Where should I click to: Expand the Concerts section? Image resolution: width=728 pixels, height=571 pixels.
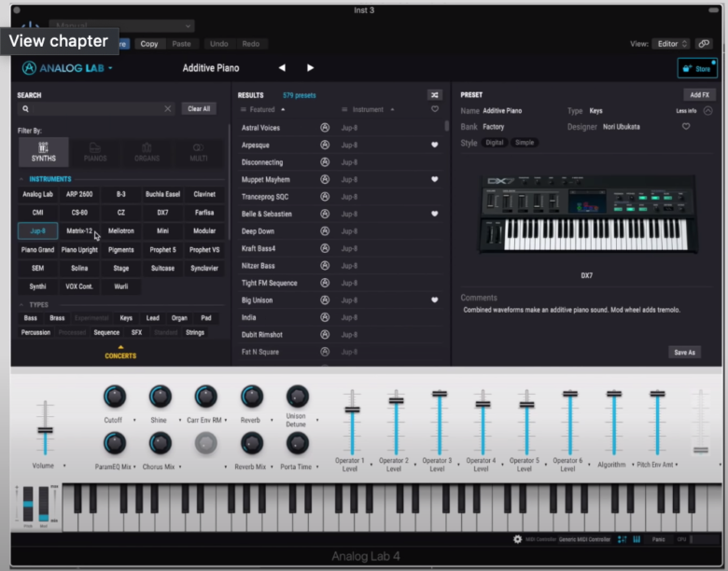point(120,353)
